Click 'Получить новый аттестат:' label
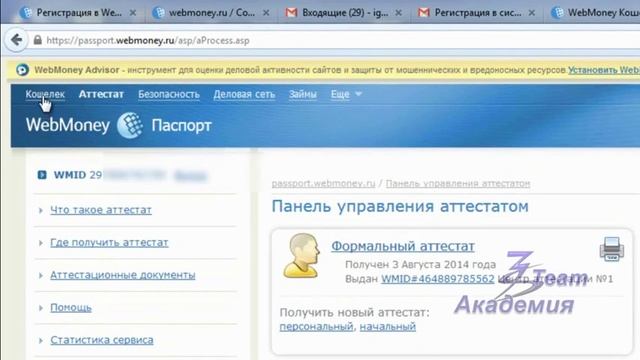 click(355, 313)
